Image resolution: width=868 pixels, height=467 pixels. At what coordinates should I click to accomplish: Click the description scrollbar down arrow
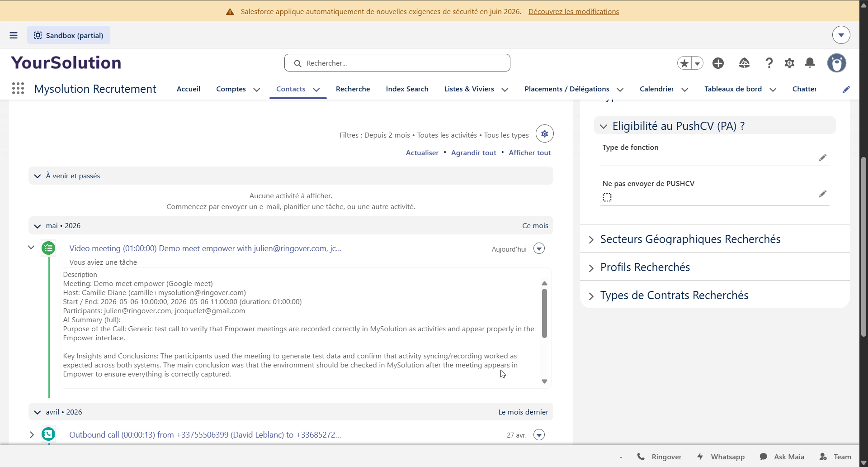(x=544, y=381)
